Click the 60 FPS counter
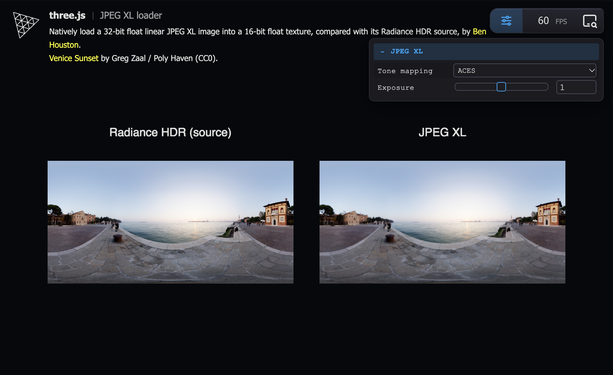Screen dimensions: 613x375 tap(552, 21)
